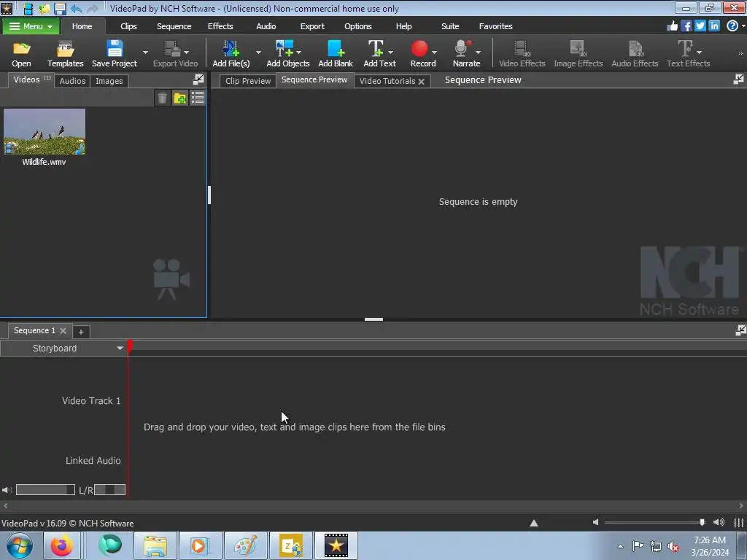Click the red timeline playhead marker
Screen dimensions: 747x560
click(x=130, y=346)
